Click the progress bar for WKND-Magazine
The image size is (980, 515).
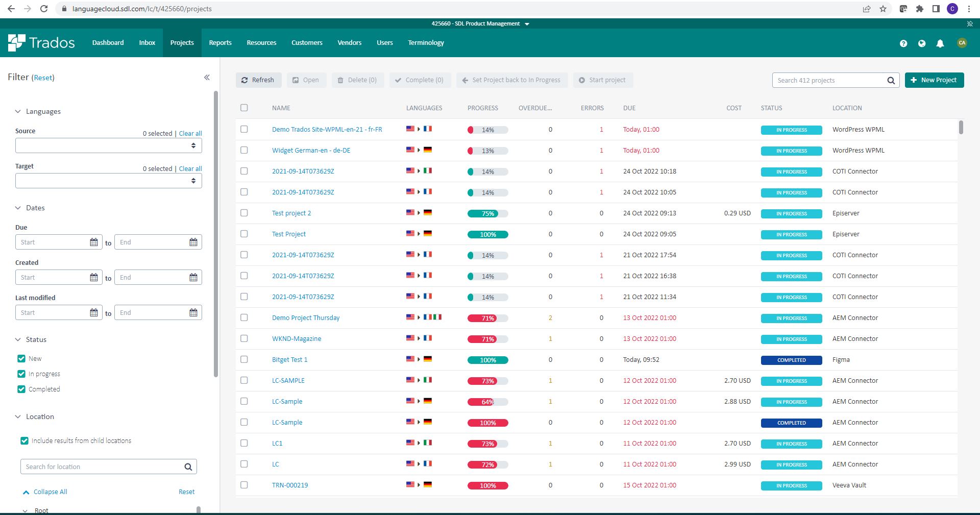(x=487, y=338)
